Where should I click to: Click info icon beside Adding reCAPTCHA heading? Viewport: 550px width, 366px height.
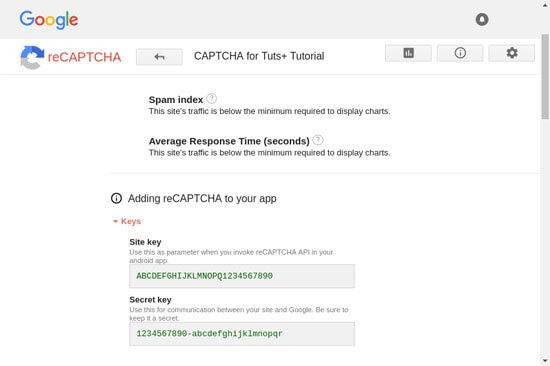point(116,198)
